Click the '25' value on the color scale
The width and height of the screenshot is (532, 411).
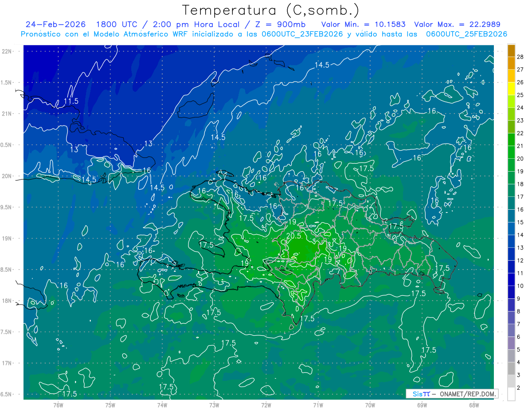coord(520,95)
